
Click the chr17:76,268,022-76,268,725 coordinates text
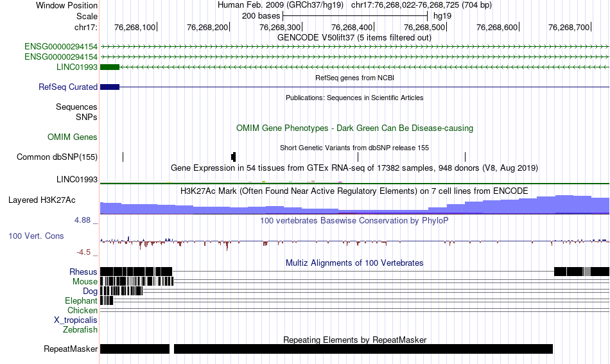tap(421, 5)
